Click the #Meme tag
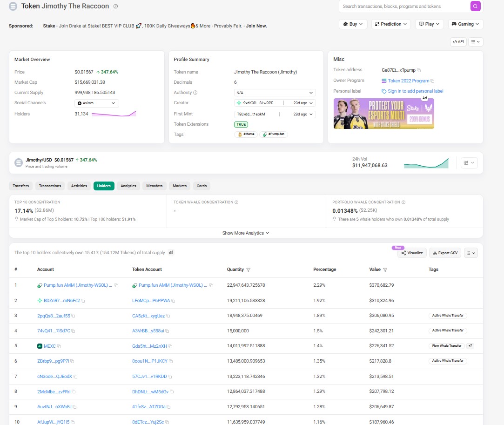Screen dimensions: 504x425 [x=246, y=134]
